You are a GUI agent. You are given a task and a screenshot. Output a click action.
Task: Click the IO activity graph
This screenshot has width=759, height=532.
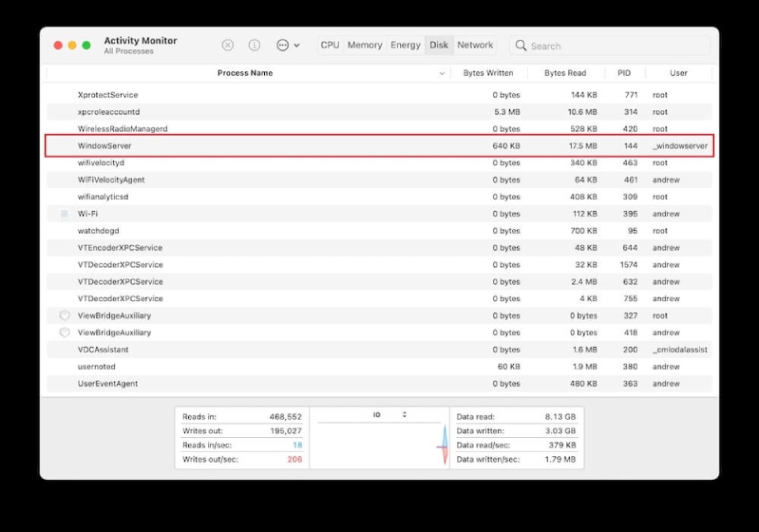pos(380,445)
